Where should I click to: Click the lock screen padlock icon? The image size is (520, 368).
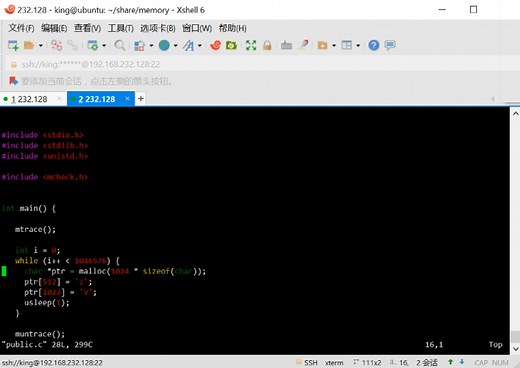pyautogui.click(x=267, y=45)
